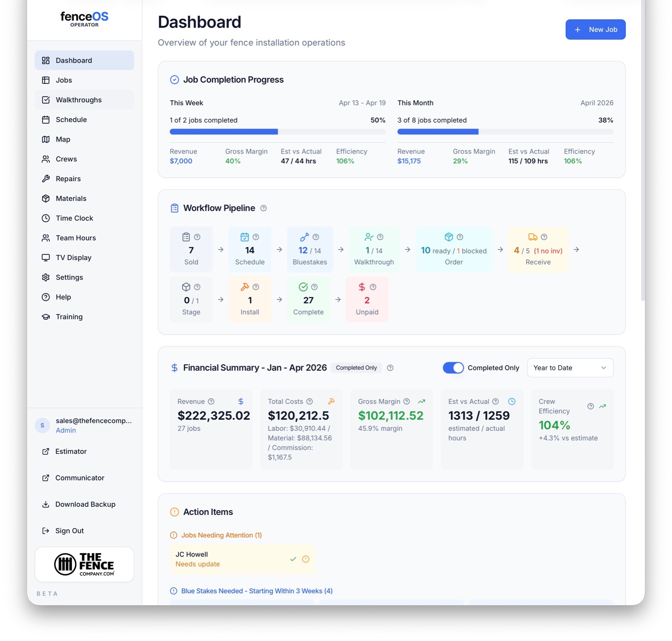This screenshot has height=641, width=672.
Task: Click the green checkmark on the JC Howell item
Action: [293, 559]
